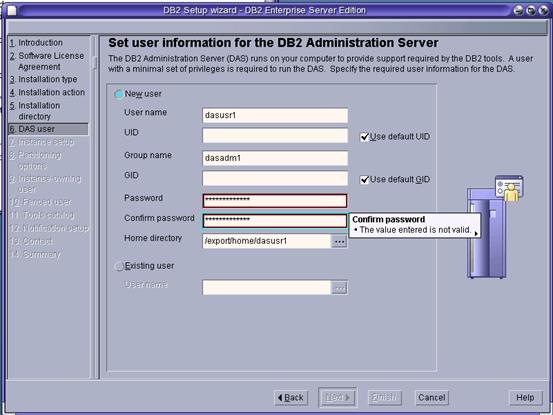Screen dimensions: 553x415
Task: Toggle the Use default UID checkbox
Action: coord(364,136)
